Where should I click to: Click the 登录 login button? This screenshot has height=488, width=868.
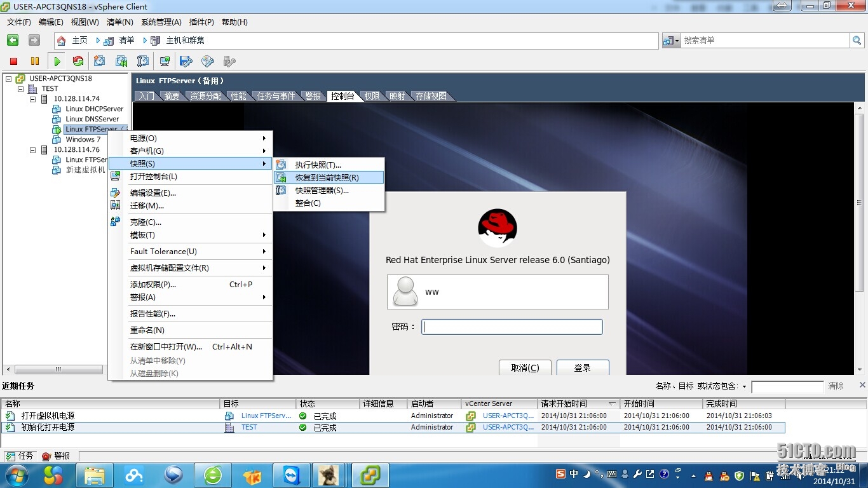point(583,367)
